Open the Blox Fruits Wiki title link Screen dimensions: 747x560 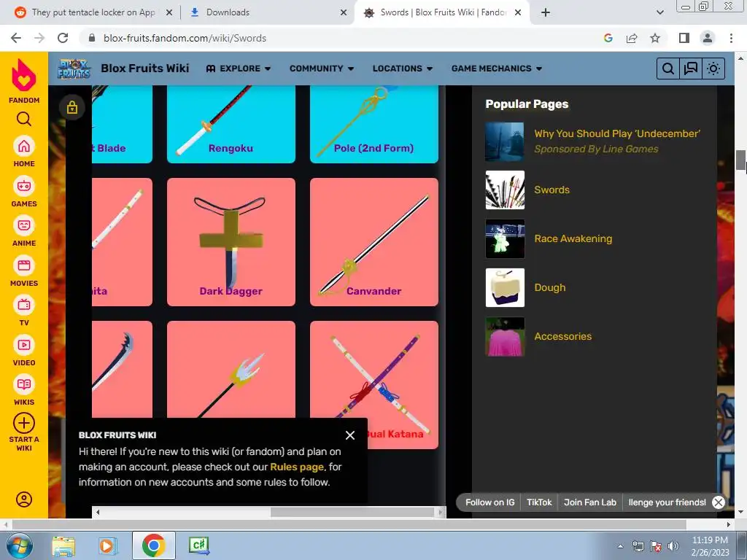point(145,69)
